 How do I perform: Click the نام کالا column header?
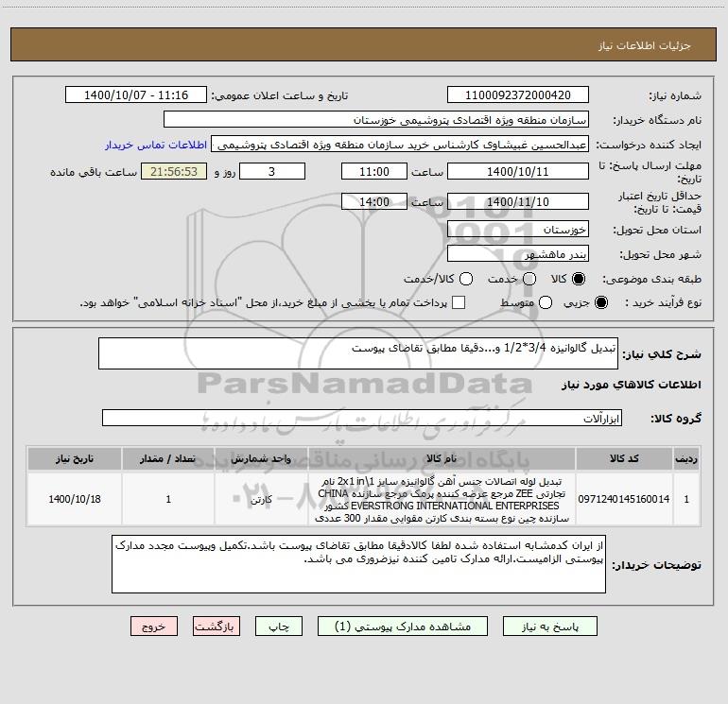coord(442,459)
